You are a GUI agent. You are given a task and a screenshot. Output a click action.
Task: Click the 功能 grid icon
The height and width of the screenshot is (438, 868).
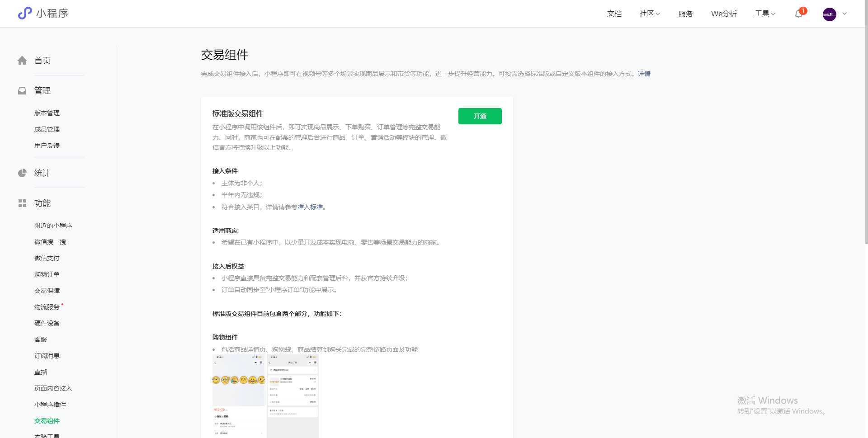(x=22, y=203)
